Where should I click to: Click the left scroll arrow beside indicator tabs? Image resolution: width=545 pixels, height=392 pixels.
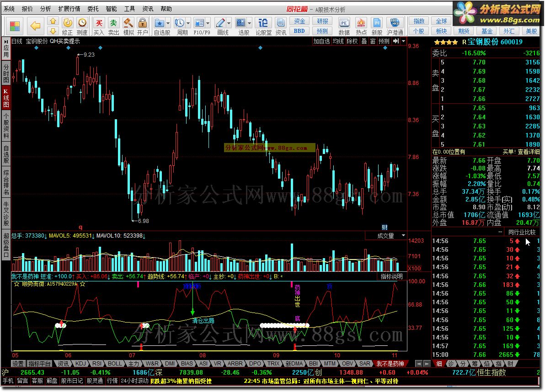419,364
